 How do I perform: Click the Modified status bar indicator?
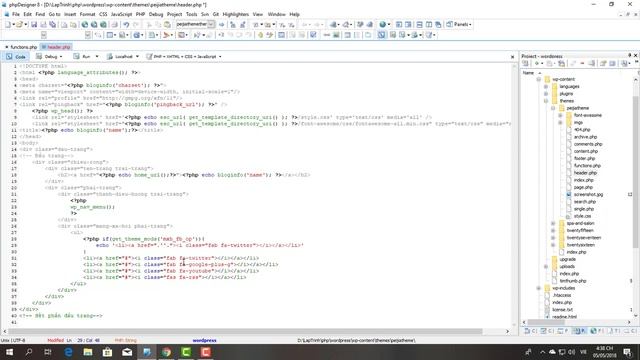coord(56,340)
